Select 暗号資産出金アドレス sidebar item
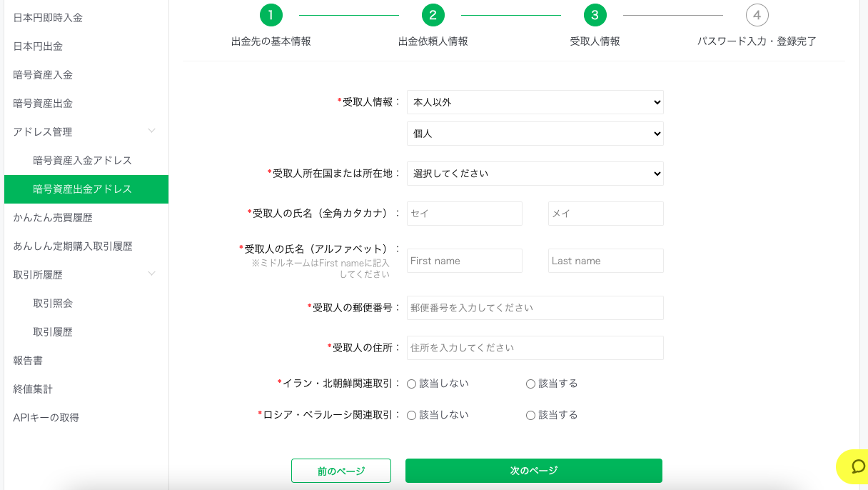This screenshot has width=868, height=490. (x=86, y=189)
